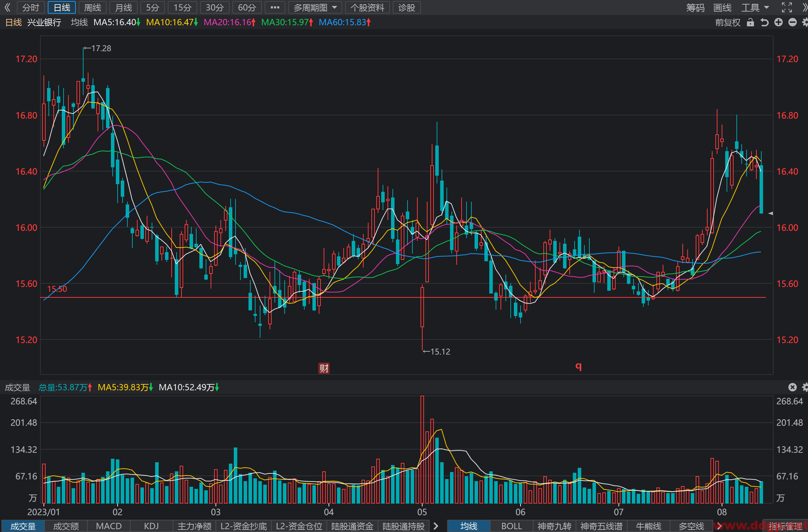Click the undo arrow icon
The image size is (808, 532).
[x=764, y=22]
